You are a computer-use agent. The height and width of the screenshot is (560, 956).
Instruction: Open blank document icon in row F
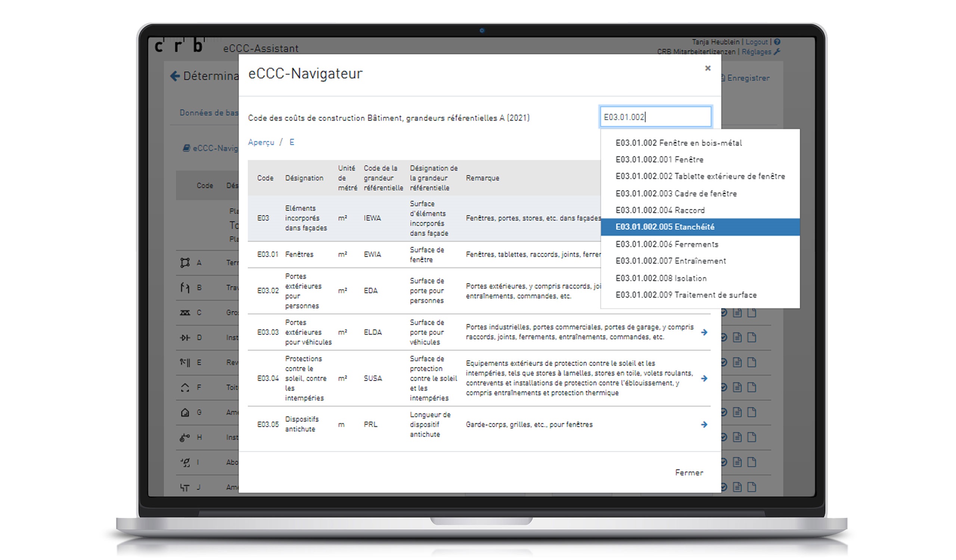[x=751, y=388]
